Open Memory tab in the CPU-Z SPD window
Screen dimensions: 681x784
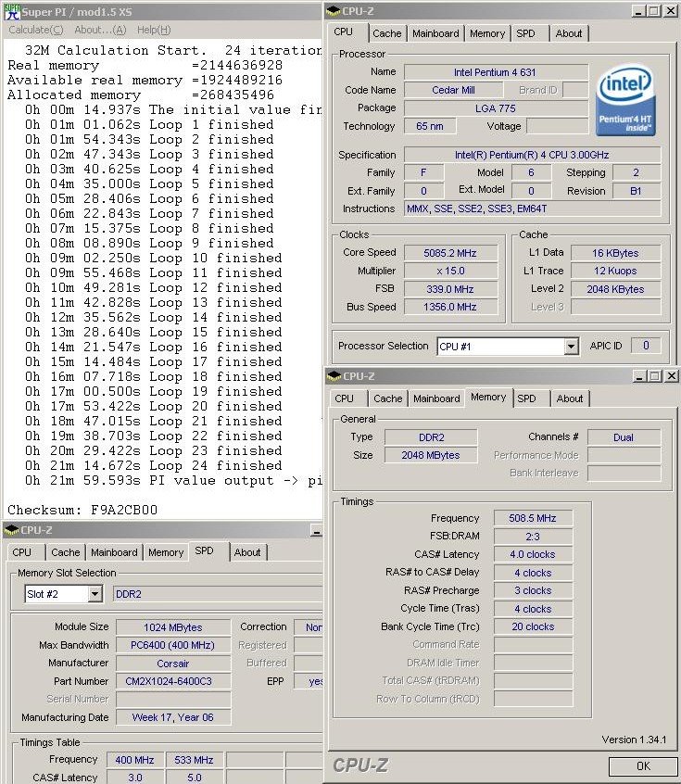point(166,552)
